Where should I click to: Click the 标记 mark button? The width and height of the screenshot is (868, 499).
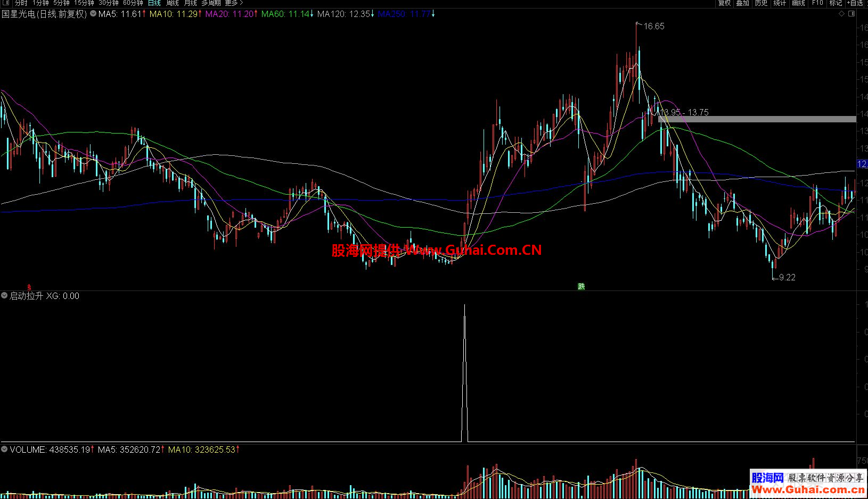click(836, 3)
